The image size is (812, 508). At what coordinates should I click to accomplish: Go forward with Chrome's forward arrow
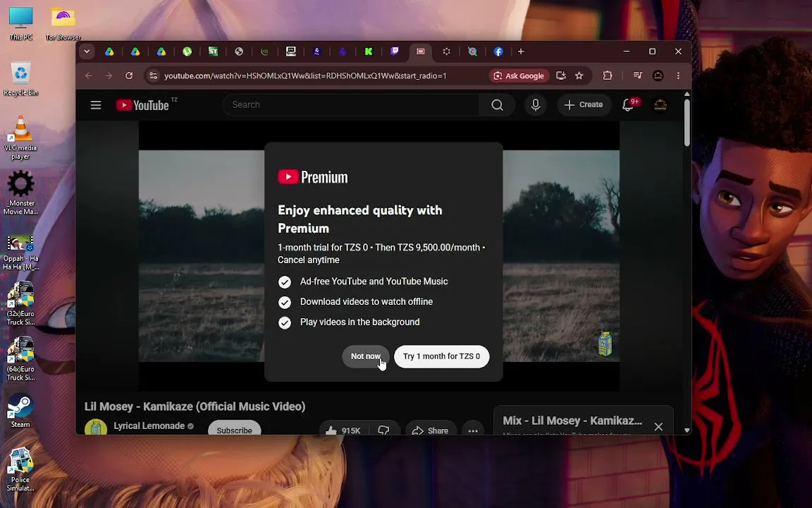109,75
